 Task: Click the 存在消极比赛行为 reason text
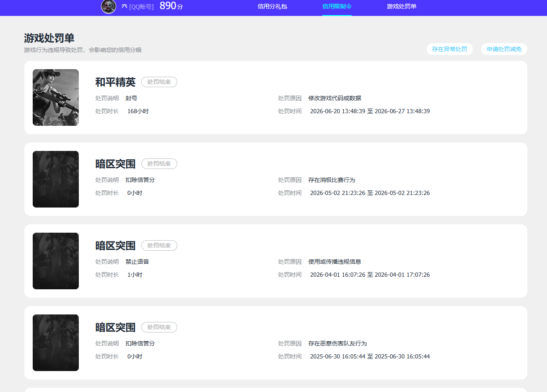click(x=332, y=180)
